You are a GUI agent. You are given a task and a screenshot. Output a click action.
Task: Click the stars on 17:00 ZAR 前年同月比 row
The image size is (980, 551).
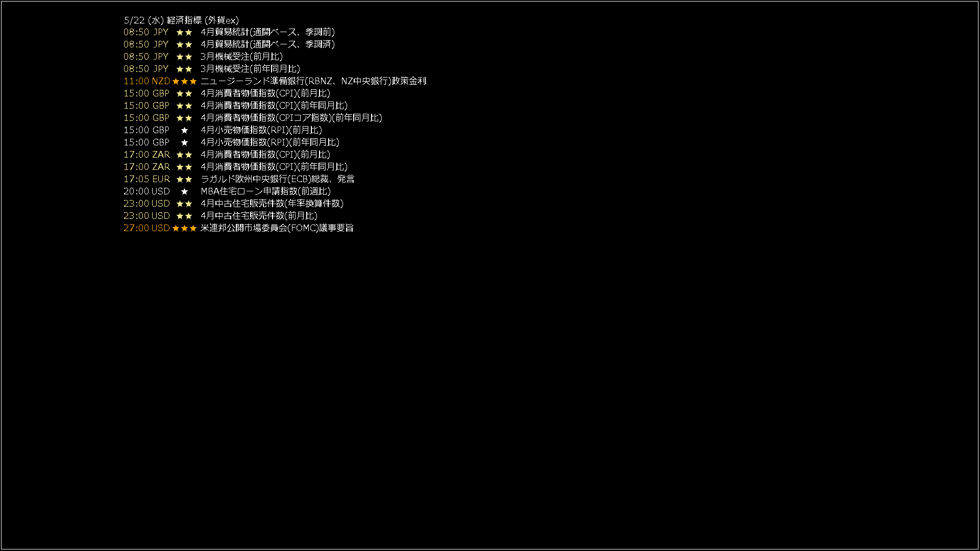click(184, 167)
